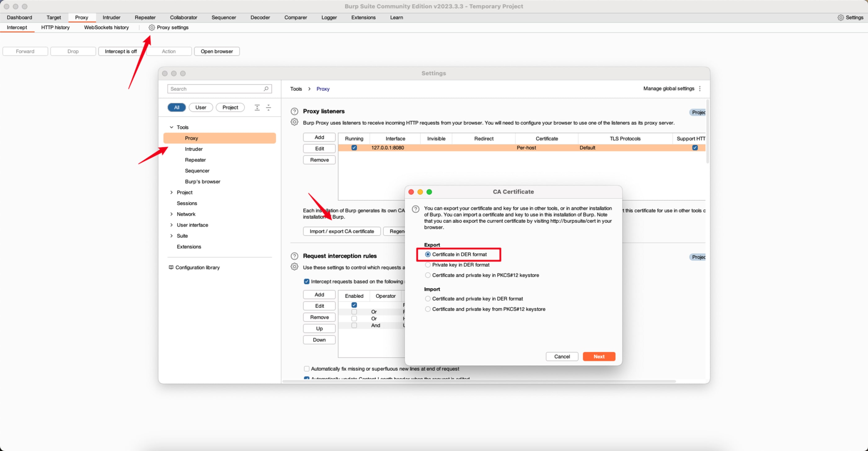Click the settings Search input field
This screenshot has width=868, height=451.
(216, 89)
